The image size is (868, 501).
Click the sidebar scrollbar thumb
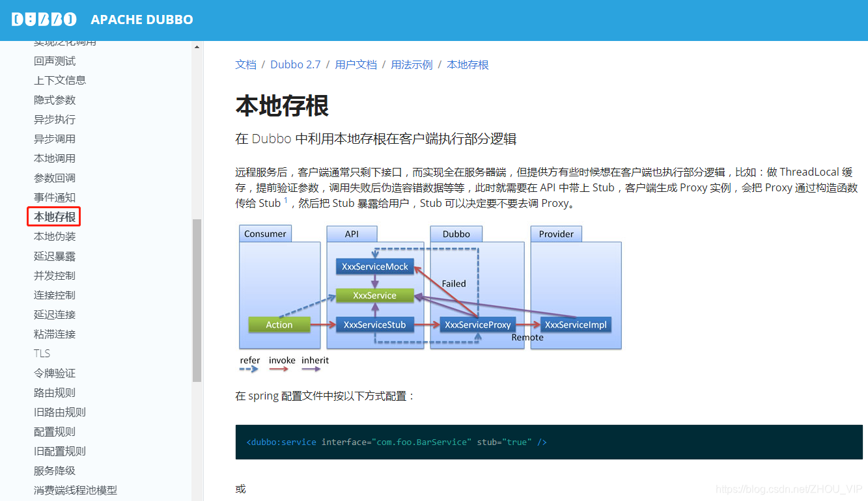point(197,300)
